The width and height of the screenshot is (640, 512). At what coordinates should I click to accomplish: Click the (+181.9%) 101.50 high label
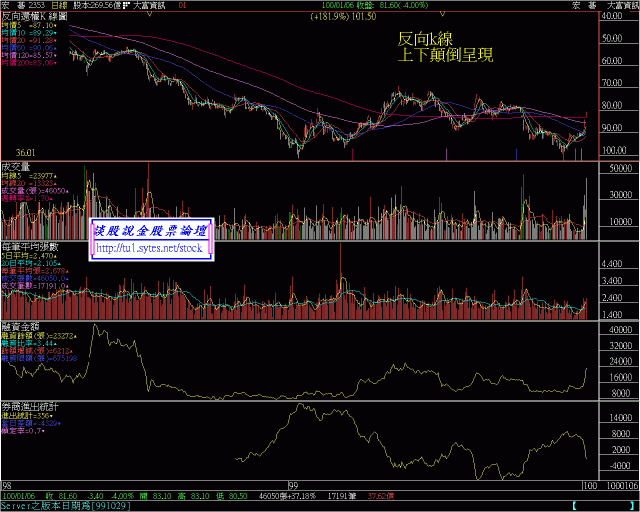[343, 17]
